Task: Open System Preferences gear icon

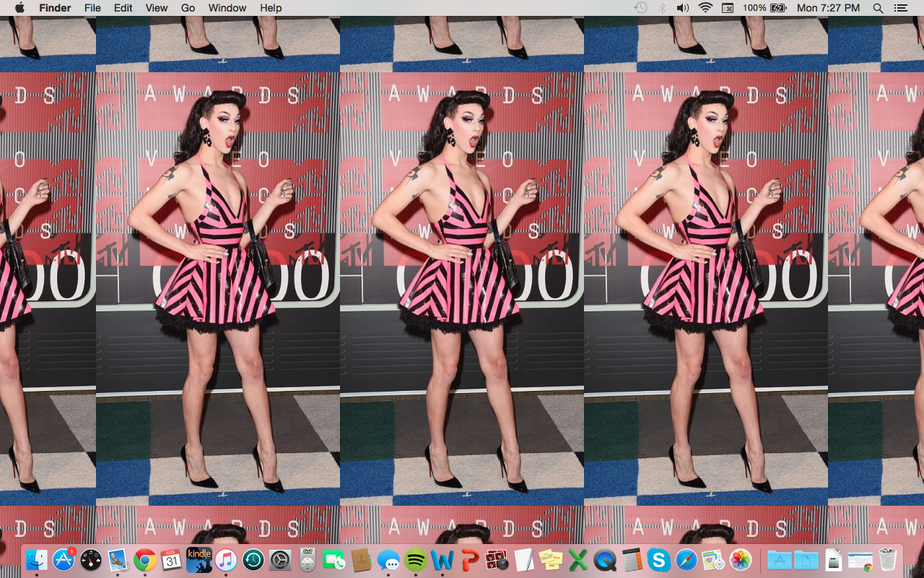Action: (x=280, y=560)
